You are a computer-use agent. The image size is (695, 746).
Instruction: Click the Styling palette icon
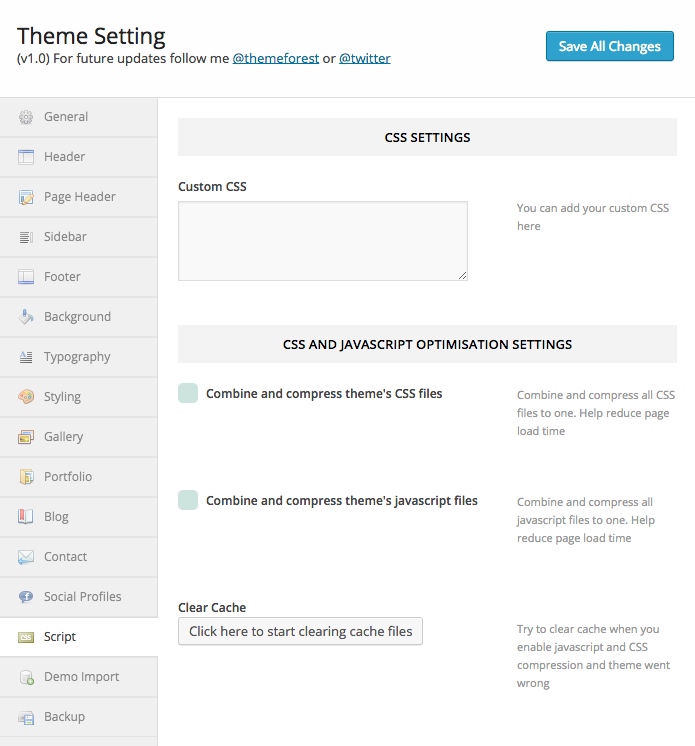coord(26,397)
